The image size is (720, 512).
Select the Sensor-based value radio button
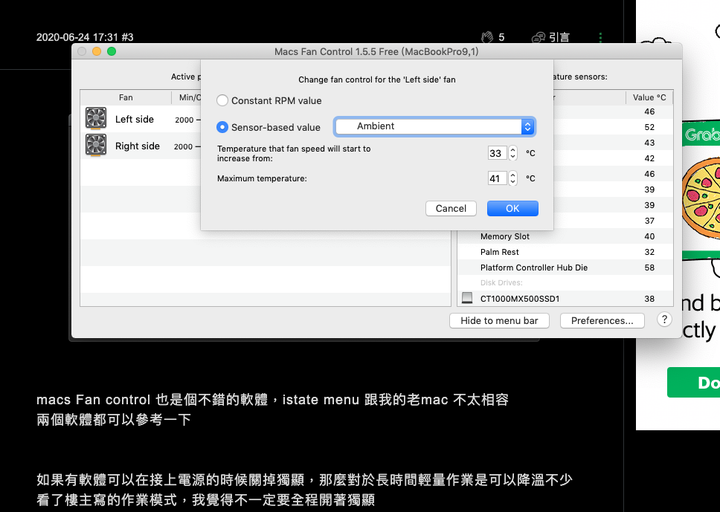pyautogui.click(x=222, y=127)
